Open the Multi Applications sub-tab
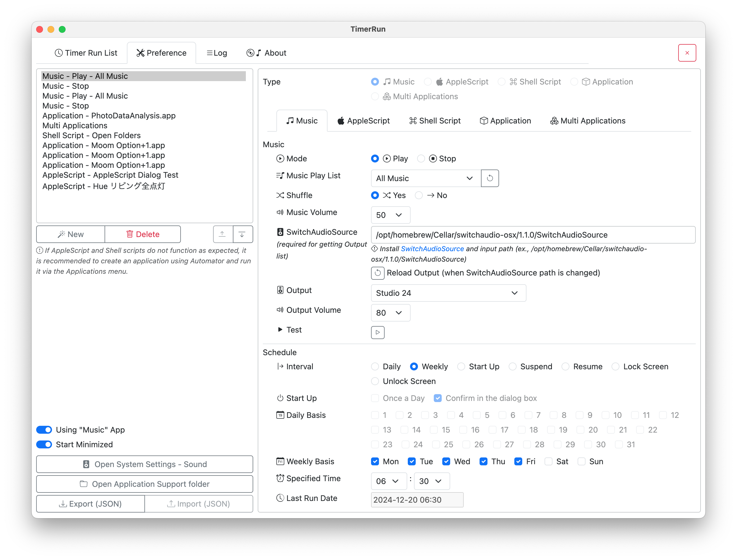 tap(588, 121)
